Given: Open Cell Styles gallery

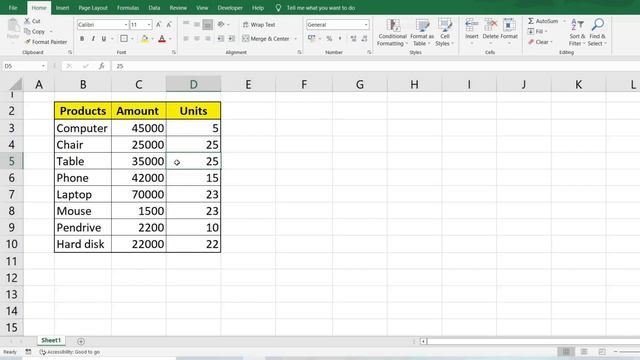Looking at the screenshot, I should [x=444, y=32].
